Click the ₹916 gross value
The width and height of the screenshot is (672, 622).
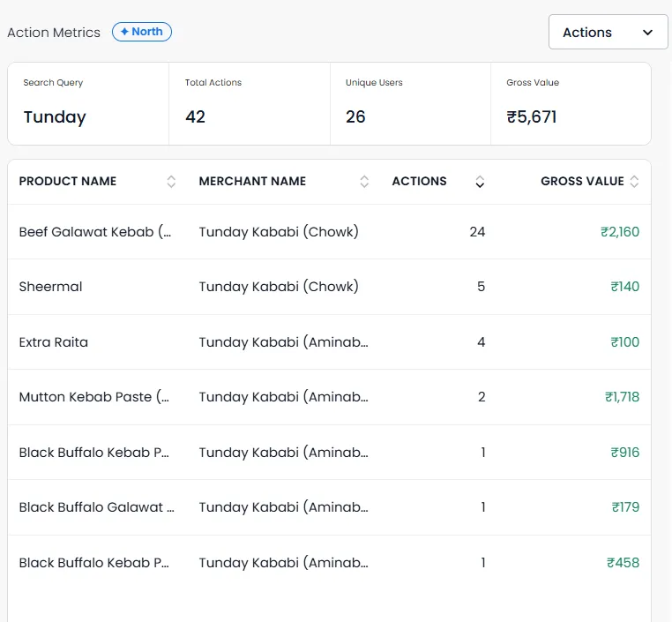click(625, 453)
